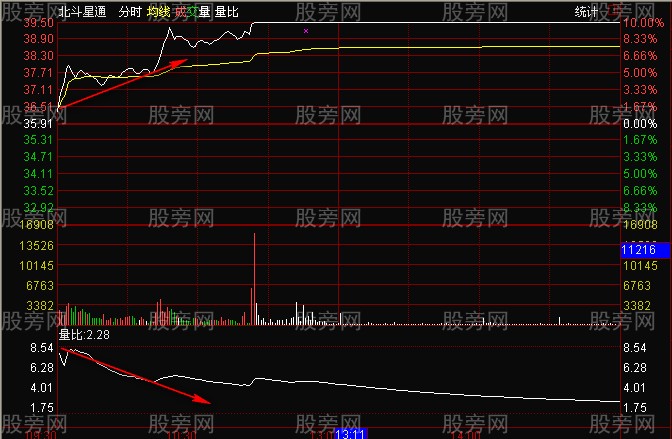Click the yellow 均线 legend label

click(x=158, y=12)
